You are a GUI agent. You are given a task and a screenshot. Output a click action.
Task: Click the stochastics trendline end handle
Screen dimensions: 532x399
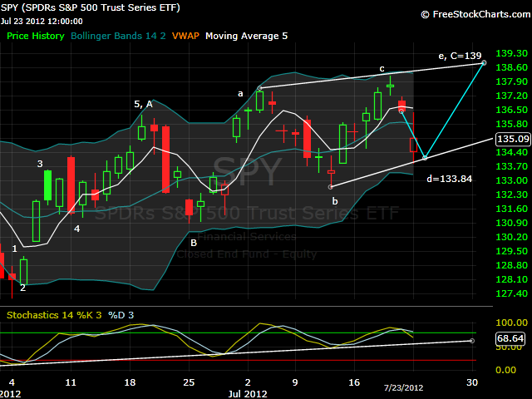472,341
